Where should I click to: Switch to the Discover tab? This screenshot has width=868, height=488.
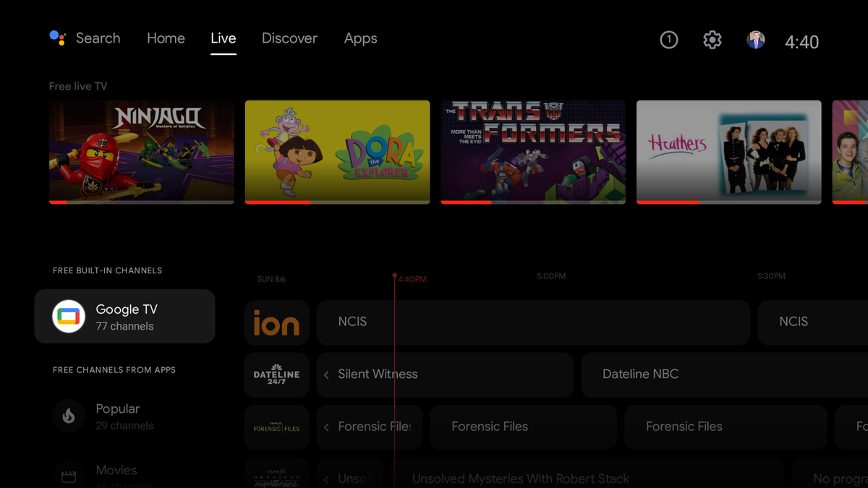pos(289,38)
